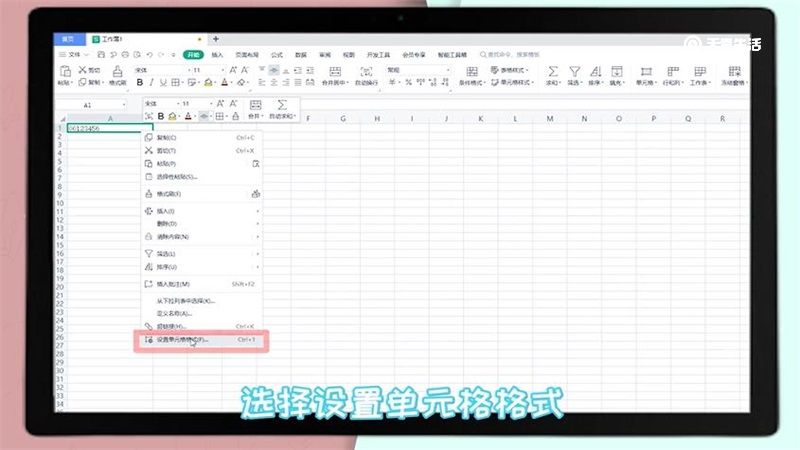Image resolution: width=800 pixels, height=450 pixels.
Task: Click the Print icon in quick access bar
Action: [125, 55]
